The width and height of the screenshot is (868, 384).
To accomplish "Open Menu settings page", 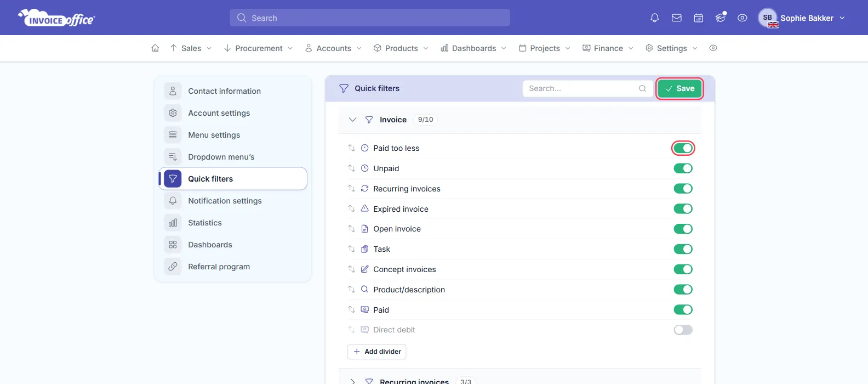I will tap(233, 135).
